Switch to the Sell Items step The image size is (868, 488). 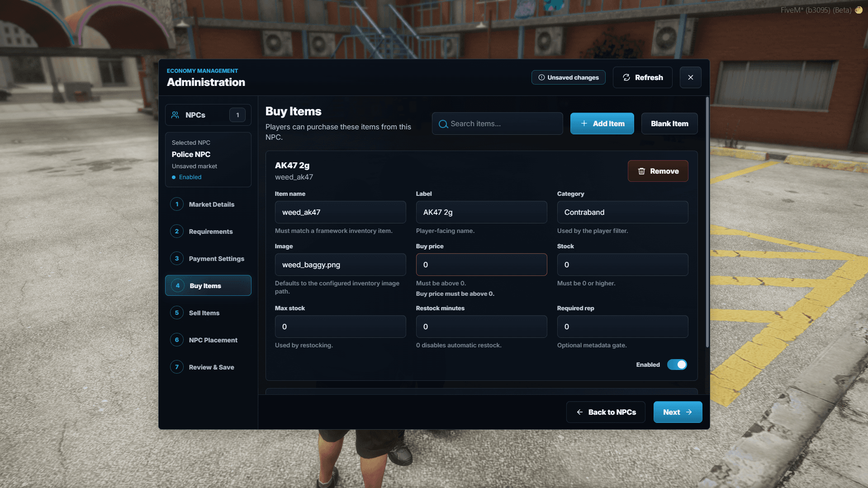click(x=208, y=313)
